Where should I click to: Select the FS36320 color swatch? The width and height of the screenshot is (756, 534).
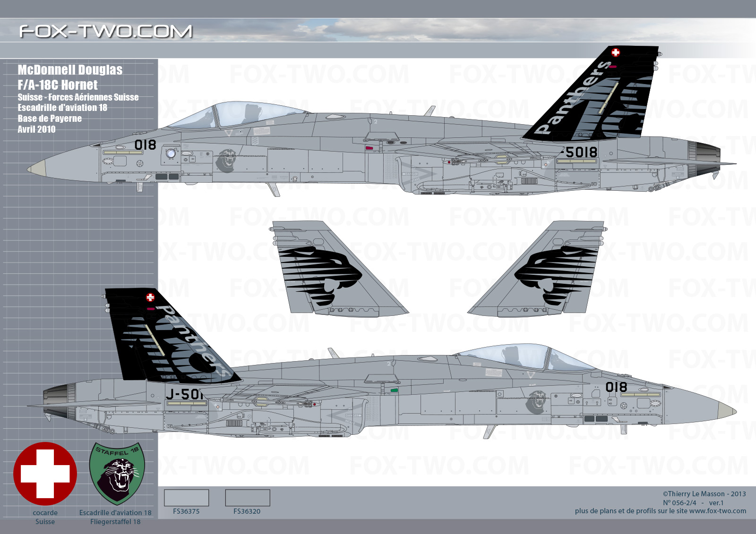247,498
